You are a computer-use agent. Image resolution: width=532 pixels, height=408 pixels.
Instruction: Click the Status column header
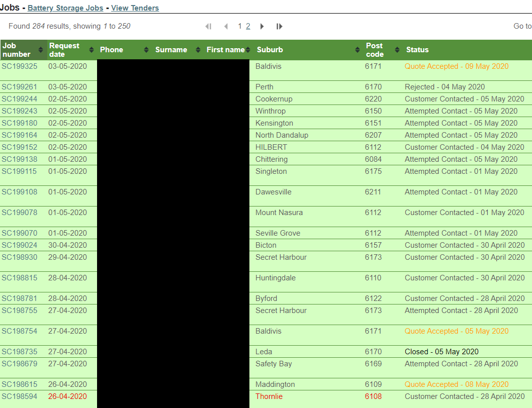pyautogui.click(x=417, y=50)
